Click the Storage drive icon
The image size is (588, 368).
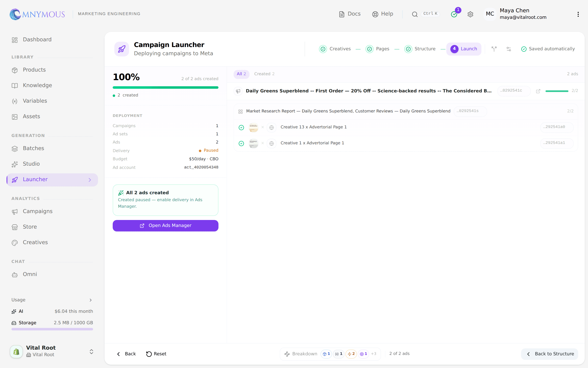click(x=14, y=323)
